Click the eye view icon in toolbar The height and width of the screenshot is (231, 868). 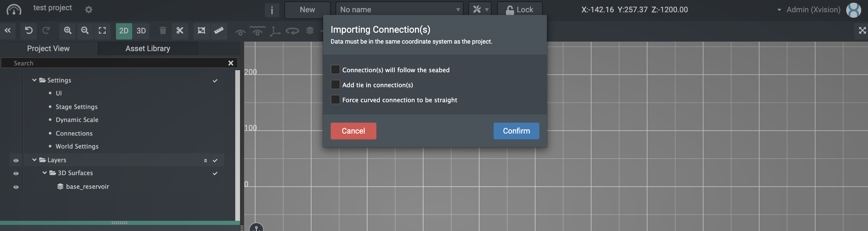click(x=240, y=32)
